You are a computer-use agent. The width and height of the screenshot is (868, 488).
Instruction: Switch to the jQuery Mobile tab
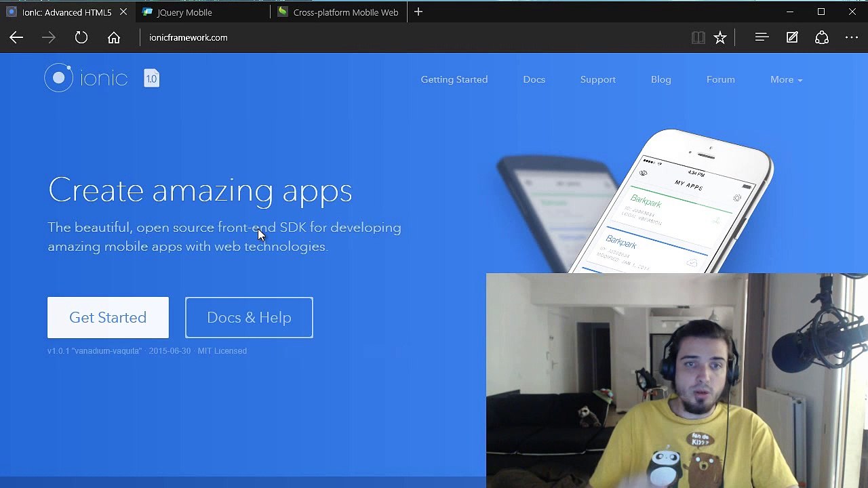click(201, 12)
